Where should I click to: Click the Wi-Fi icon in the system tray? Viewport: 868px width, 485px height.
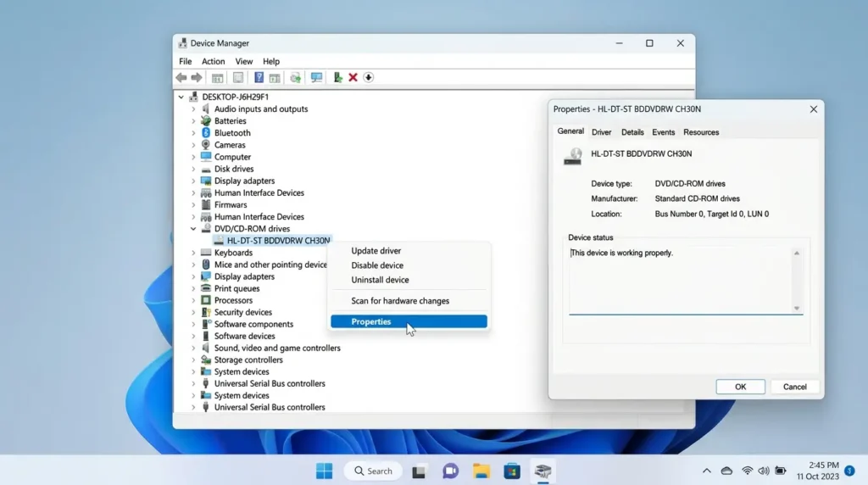(x=747, y=471)
